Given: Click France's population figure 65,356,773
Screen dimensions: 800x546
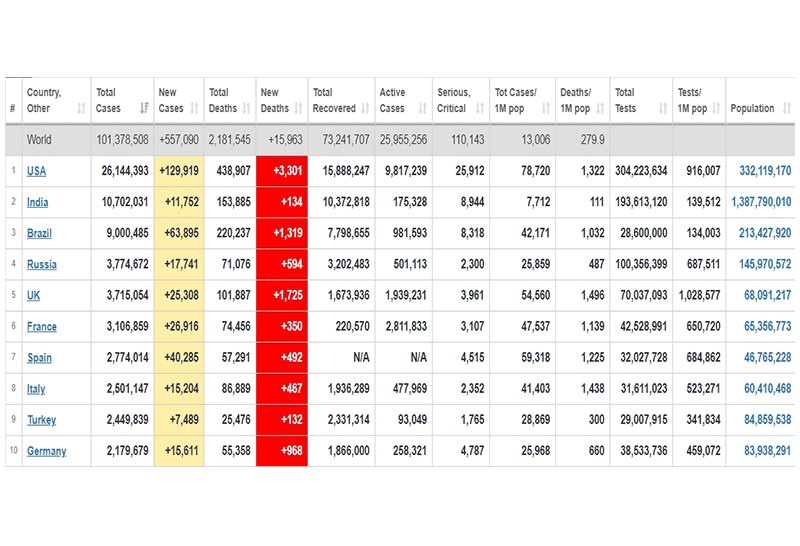Looking at the screenshot, I should 767,326.
